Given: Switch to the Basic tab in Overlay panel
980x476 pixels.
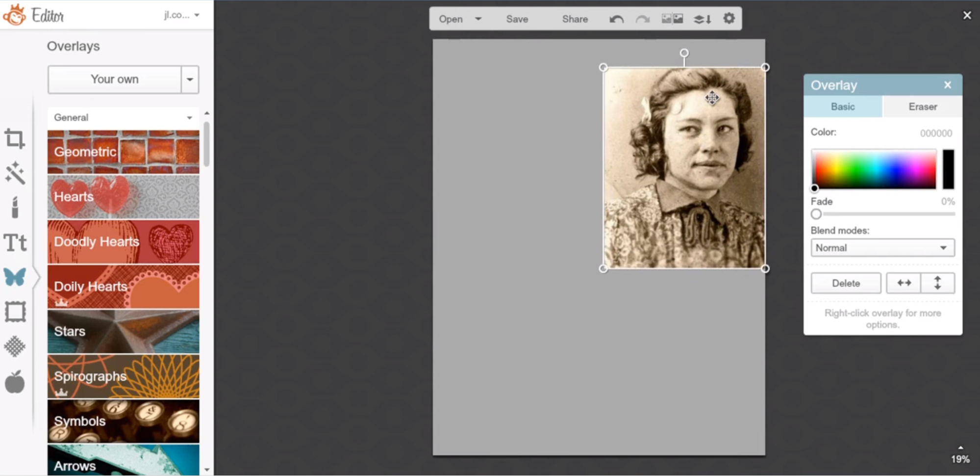Looking at the screenshot, I should pos(843,106).
